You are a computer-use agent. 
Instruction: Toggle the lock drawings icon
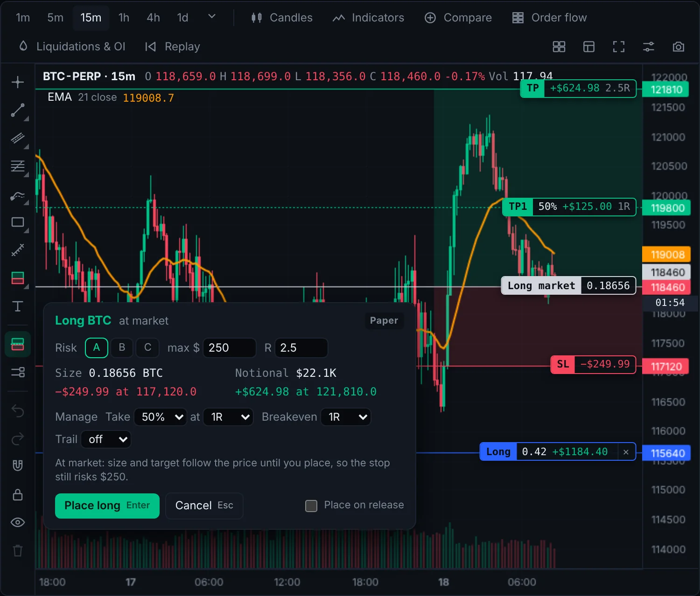point(18,495)
